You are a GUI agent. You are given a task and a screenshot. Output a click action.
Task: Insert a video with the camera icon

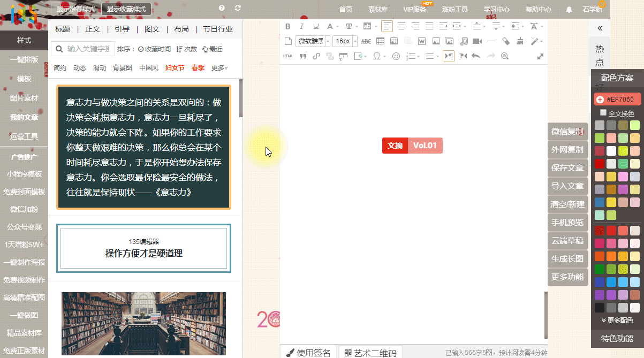pyautogui.click(x=477, y=41)
